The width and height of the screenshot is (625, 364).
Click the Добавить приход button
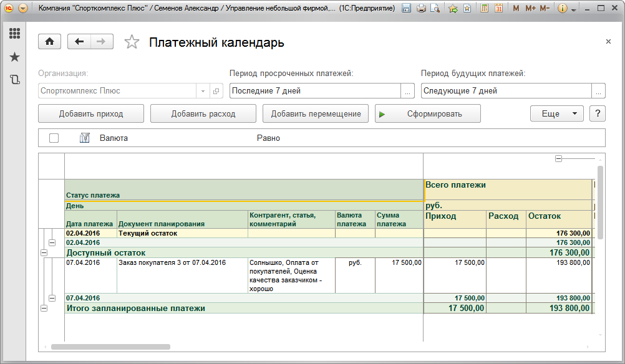(x=91, y=113)
